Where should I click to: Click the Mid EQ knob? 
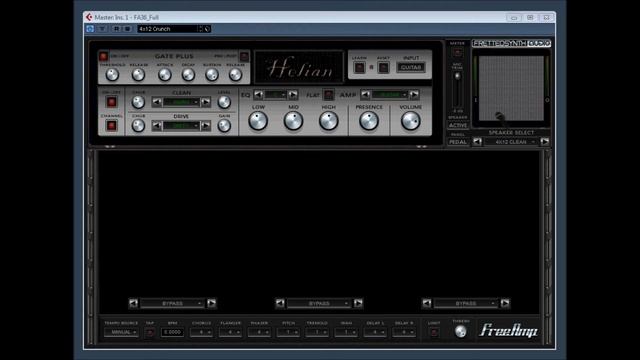293,121
